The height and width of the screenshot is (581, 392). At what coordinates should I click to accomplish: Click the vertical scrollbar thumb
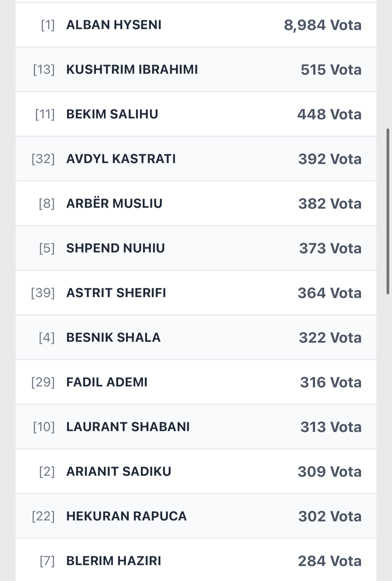click(388, 211)
